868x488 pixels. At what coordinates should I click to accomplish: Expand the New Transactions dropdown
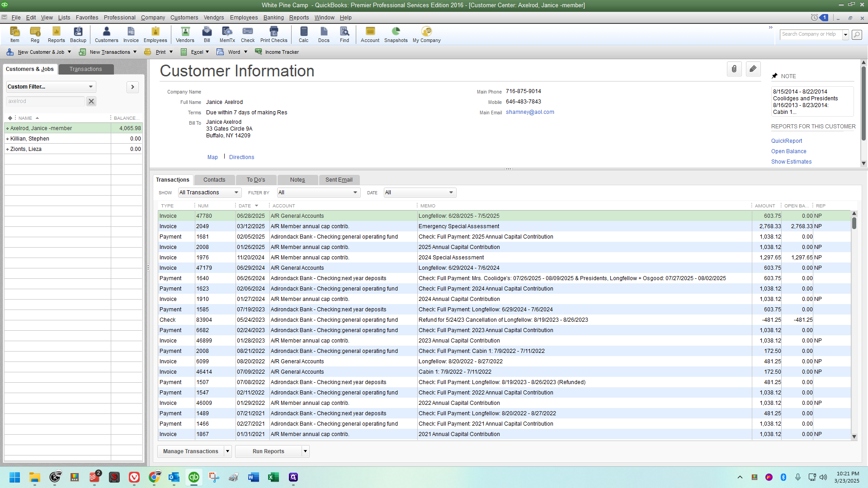coord(135,52)
